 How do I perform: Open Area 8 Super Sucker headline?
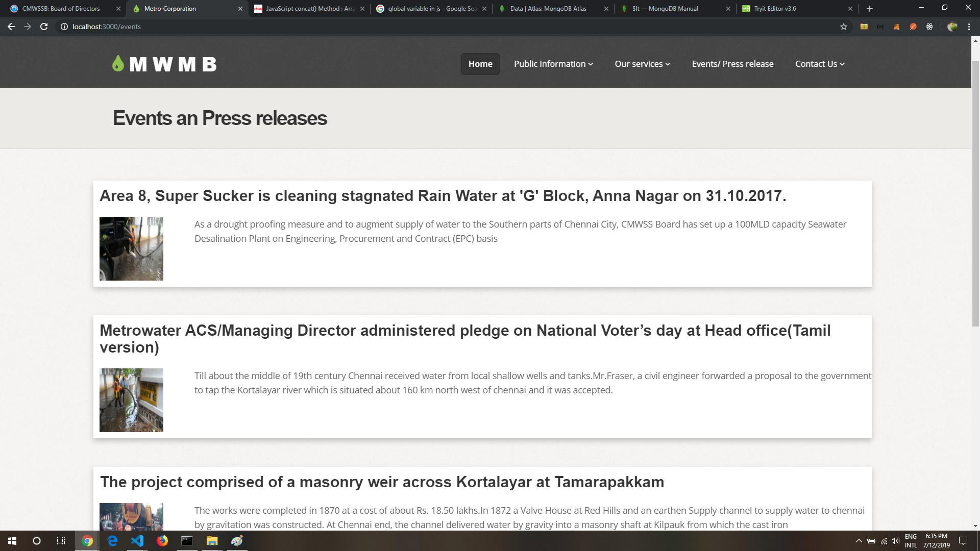(x=443, y=196)
